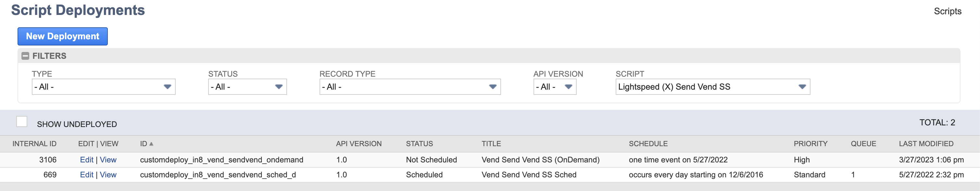Click the New Deployment button
Screen dimensions: 980x191
point(62,36)
